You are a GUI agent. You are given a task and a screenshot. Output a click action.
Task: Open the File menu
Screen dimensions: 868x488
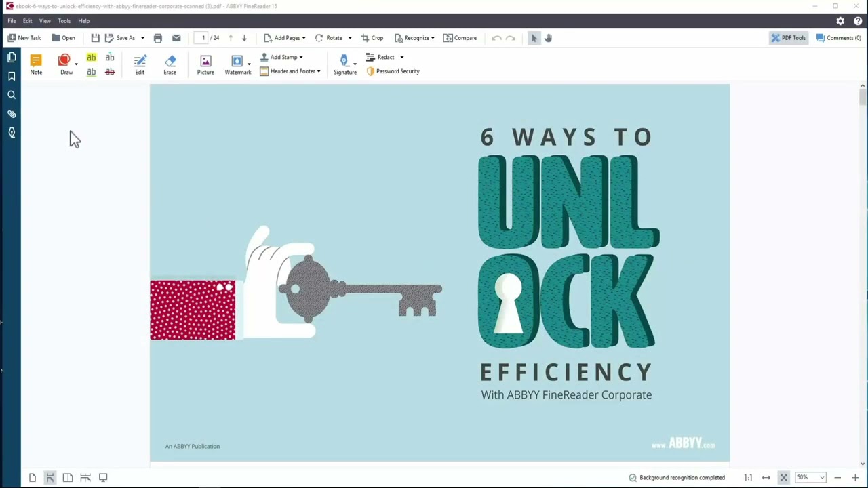click(12, 21)
